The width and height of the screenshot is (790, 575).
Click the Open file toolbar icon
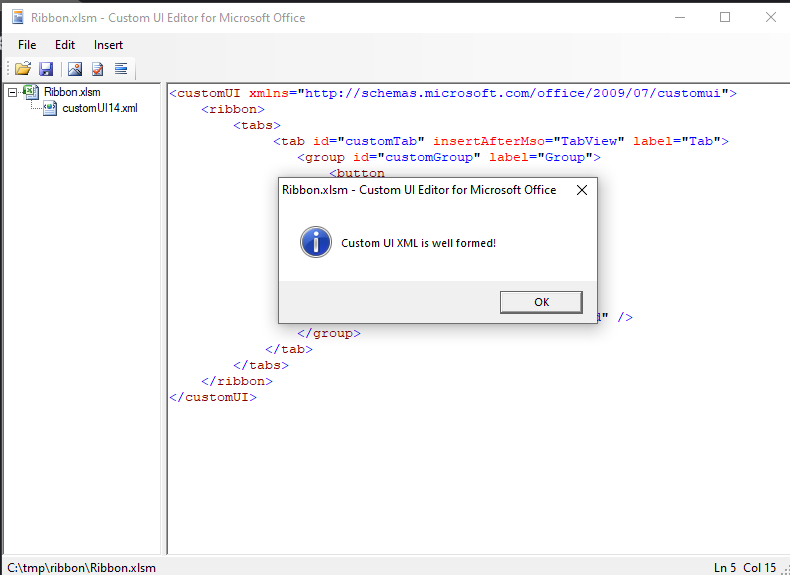click(23, 69)
